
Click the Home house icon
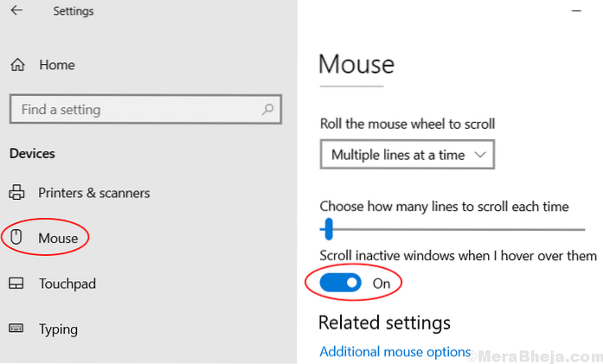[x=16, y=65]
